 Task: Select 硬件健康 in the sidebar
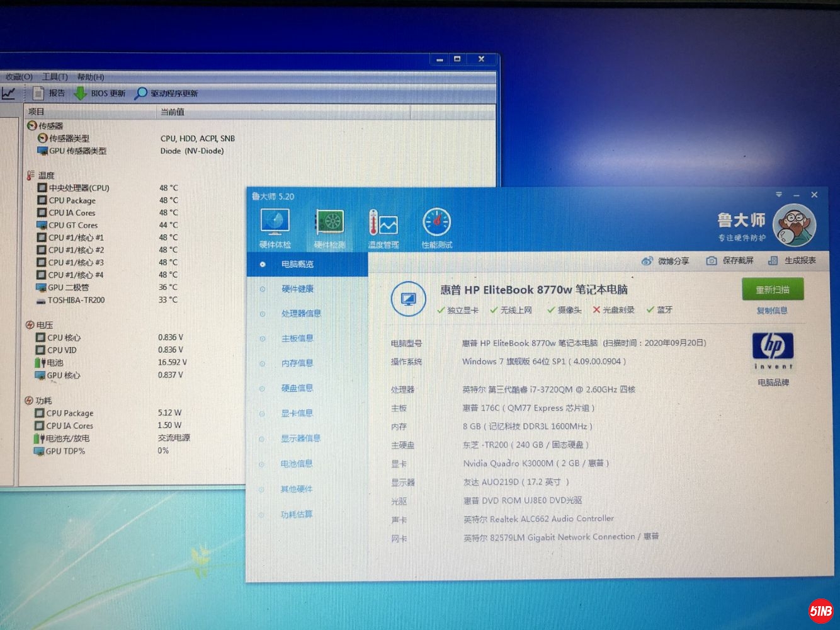[297, 289]
